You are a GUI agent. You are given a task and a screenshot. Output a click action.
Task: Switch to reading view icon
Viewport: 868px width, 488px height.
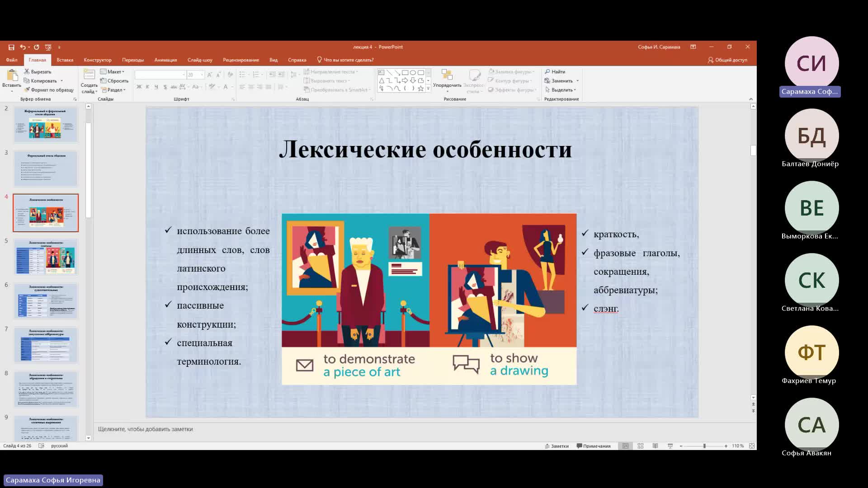coord(656,446)
